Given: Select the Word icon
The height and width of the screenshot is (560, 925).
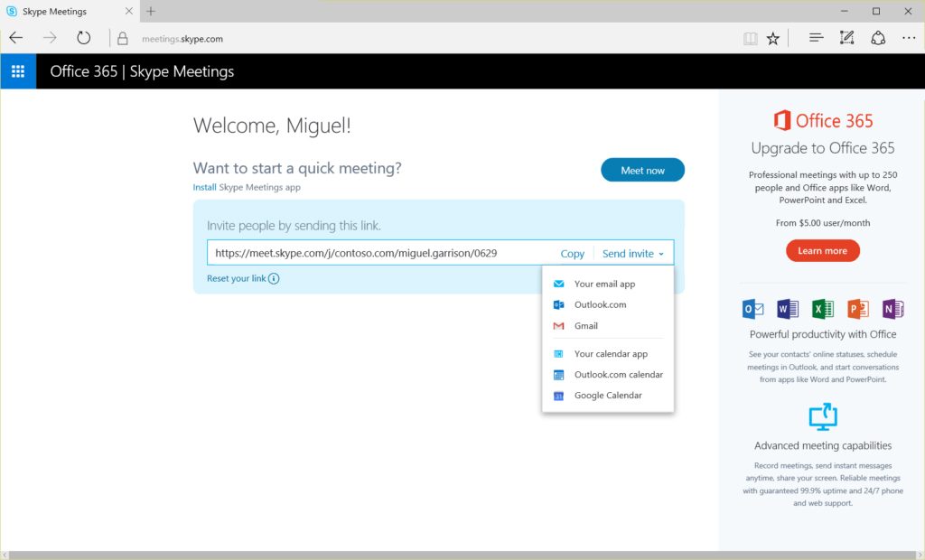Looking at the screenshot, I should click(787, 308).
